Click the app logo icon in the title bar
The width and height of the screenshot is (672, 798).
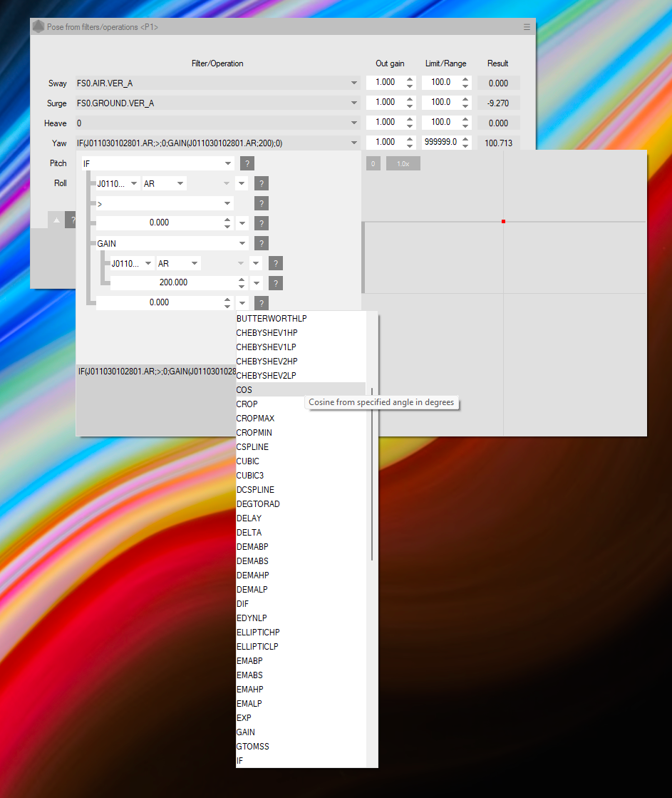(x=38, y=27)
